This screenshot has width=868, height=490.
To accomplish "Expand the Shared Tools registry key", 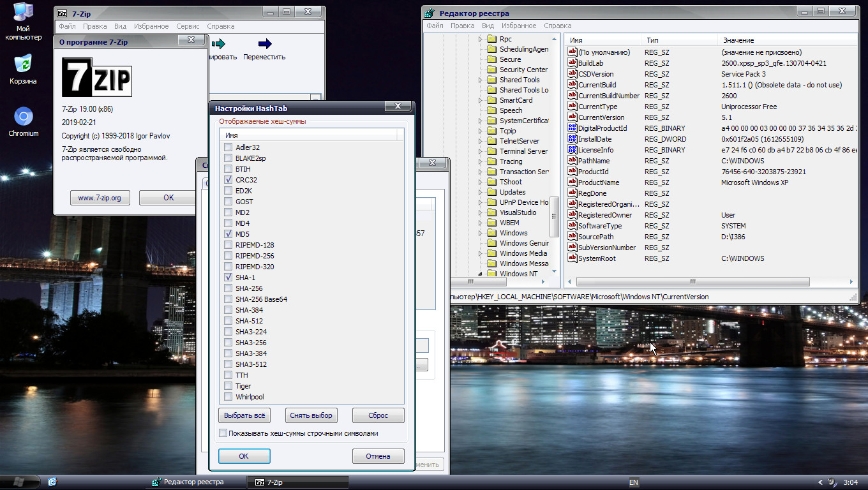I will pos(481,80).
